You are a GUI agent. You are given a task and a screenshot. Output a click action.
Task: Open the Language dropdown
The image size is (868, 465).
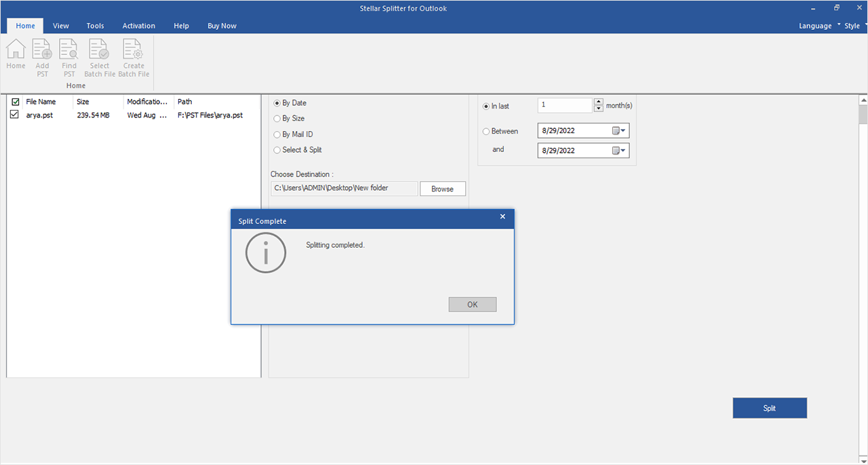point(819,26)
